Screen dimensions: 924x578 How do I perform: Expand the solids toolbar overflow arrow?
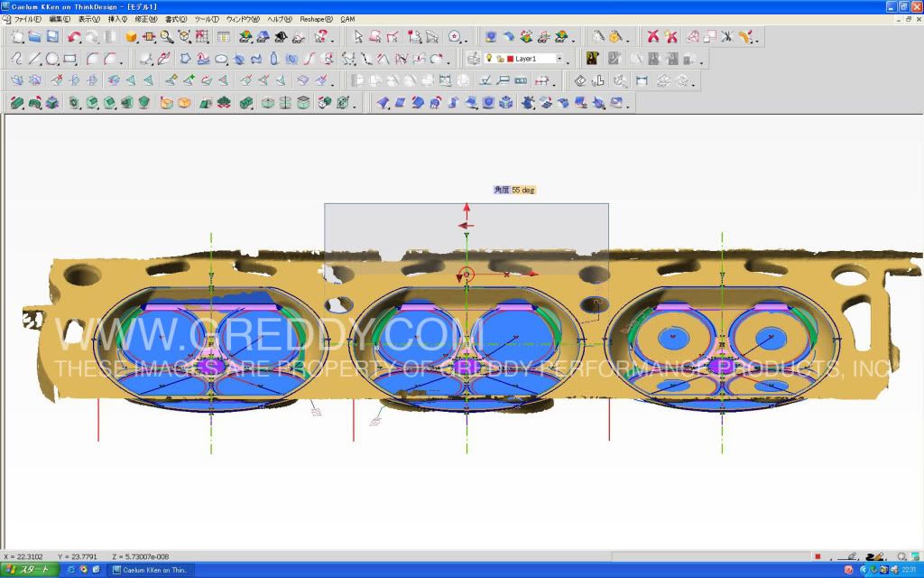(354, 107)
